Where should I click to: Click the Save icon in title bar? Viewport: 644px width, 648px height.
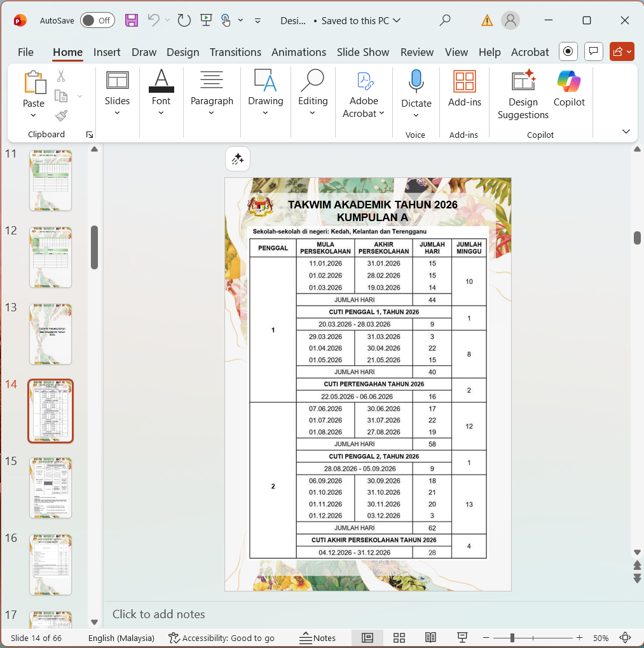(x=132, y=20)
